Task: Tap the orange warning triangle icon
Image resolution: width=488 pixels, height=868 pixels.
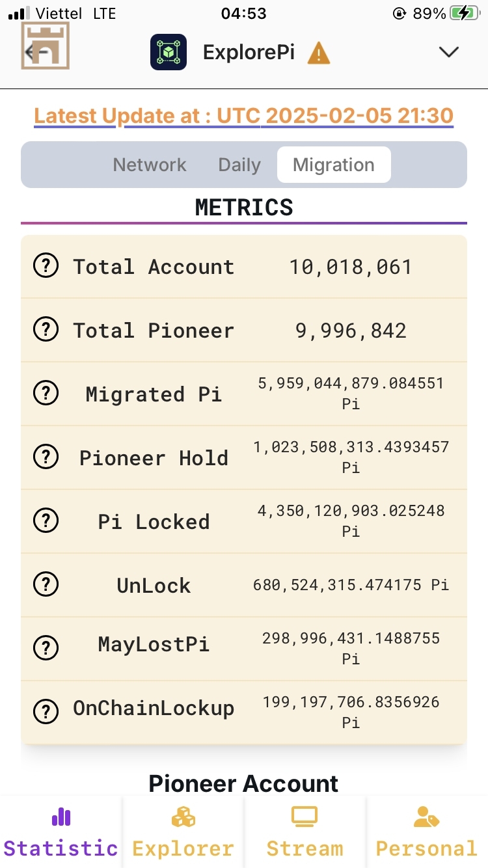Action: (319, 53)
